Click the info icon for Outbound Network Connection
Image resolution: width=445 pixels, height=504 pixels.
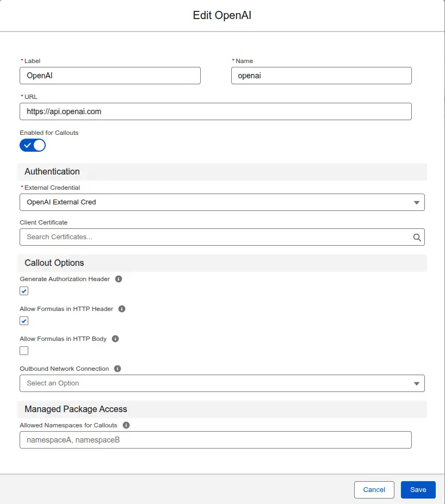118,369
